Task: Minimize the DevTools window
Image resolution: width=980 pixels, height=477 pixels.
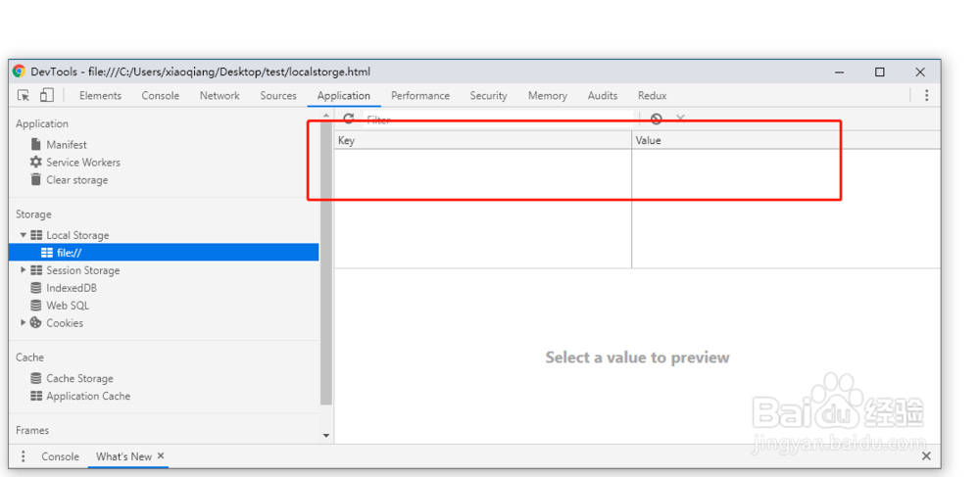Action: point(840,72)
